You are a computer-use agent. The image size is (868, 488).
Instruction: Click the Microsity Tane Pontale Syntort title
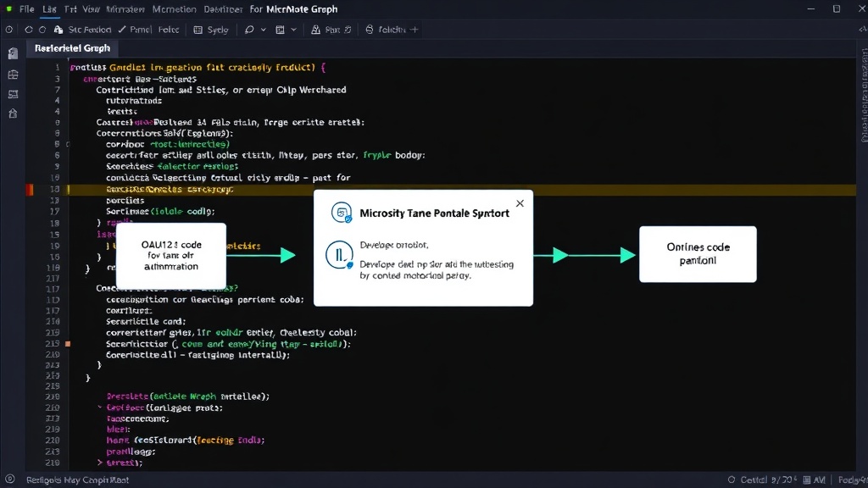[434, 213]
